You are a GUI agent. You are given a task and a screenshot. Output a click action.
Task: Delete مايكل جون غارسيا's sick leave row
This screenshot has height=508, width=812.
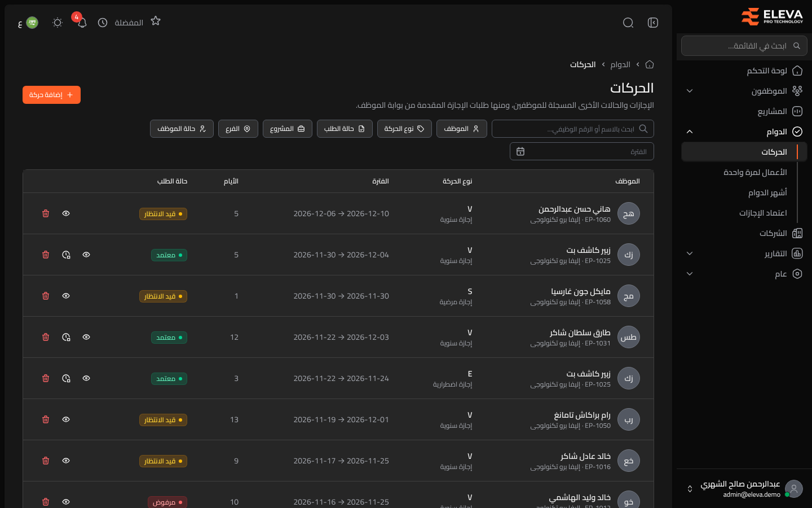46,296
